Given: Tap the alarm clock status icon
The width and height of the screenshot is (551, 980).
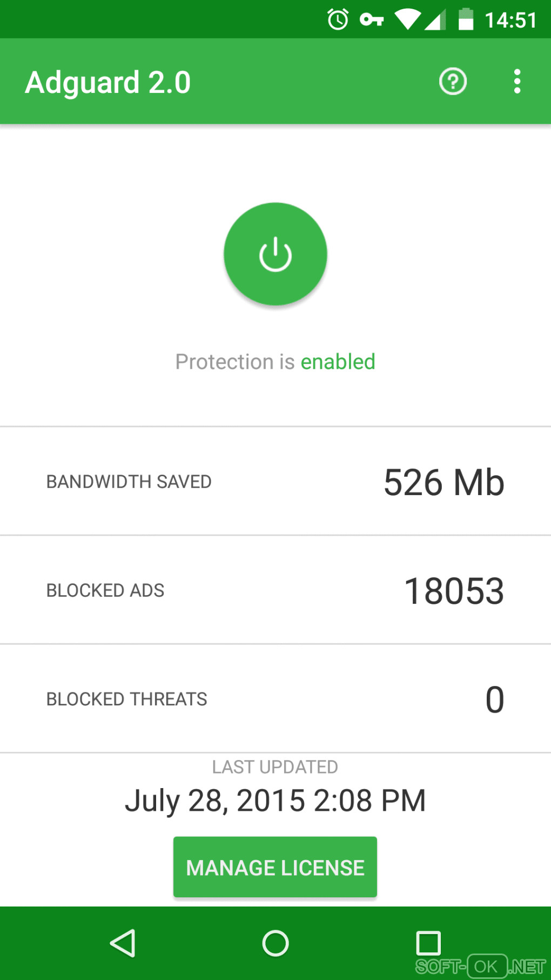Looking at the screenshot, I should 338,20.
